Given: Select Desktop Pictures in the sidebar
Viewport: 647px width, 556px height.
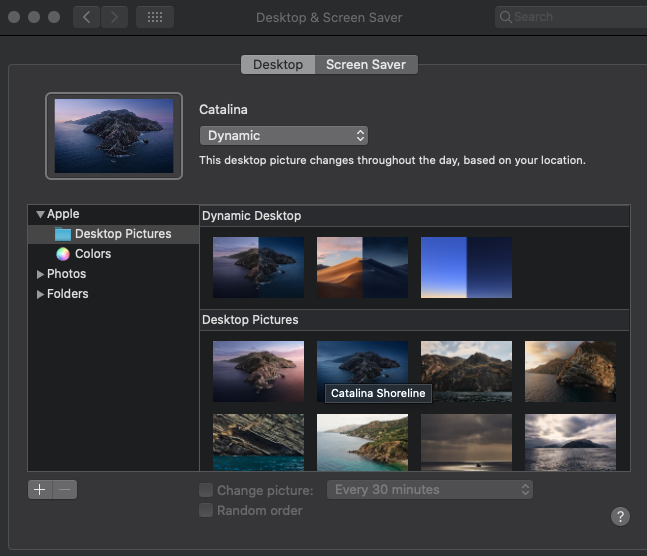Looking at the screenshot, I should tap(113, 234).
